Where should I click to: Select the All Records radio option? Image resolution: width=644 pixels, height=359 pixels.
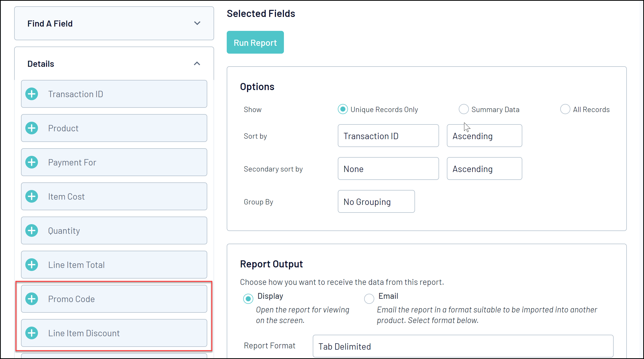[x=565, y=109]
